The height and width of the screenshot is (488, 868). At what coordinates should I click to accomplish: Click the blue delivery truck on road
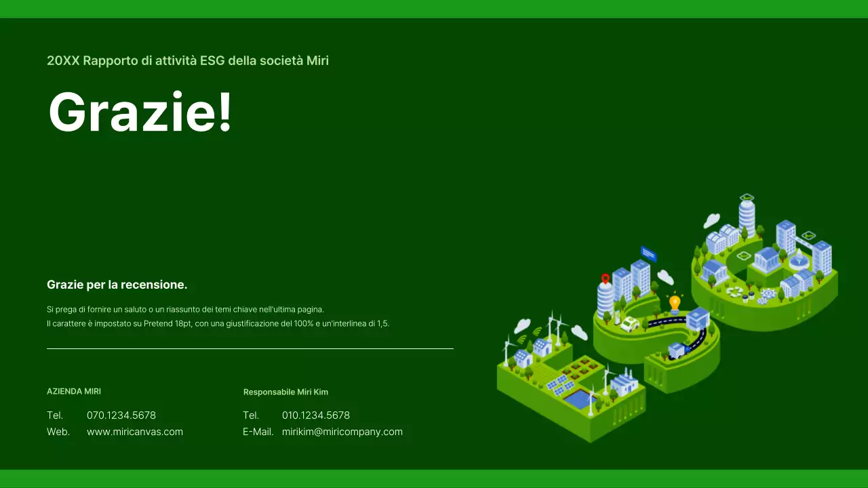[x=677, y=350]
